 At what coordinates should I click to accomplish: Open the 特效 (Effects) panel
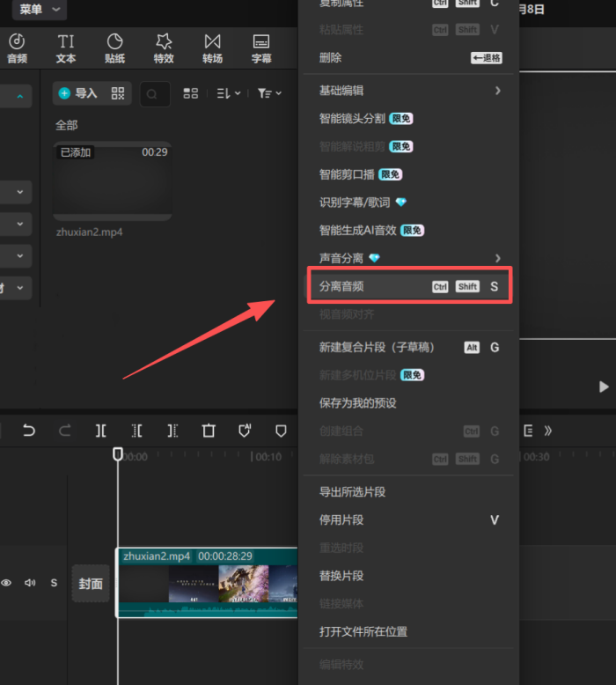164,48
